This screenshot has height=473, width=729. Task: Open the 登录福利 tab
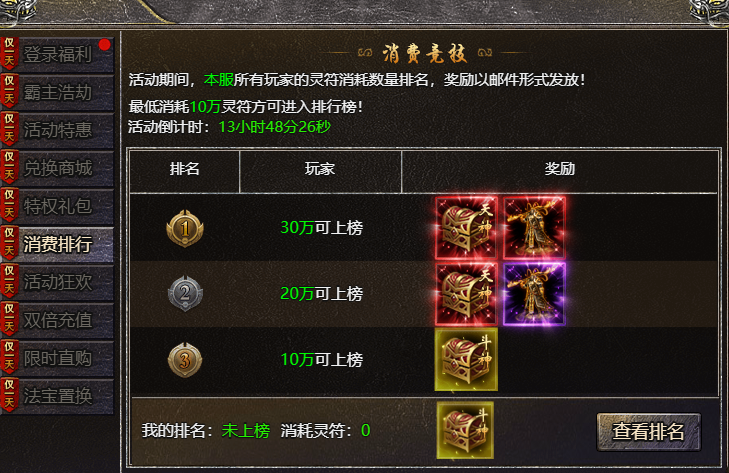[x=57, y=54]
